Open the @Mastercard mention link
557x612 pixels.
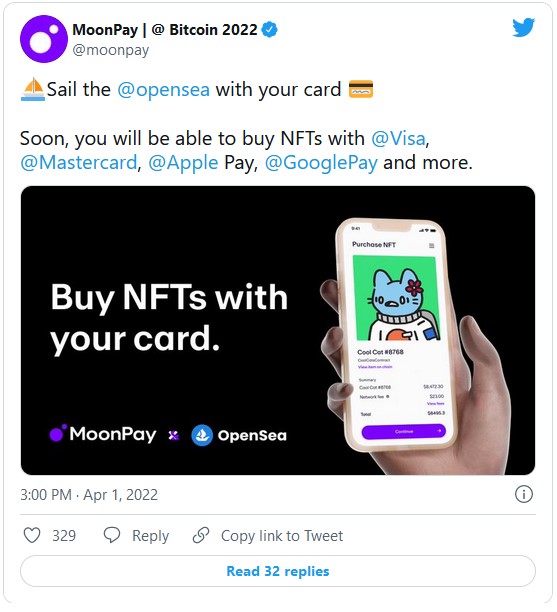pyautogui.click(x=79, y=163)
